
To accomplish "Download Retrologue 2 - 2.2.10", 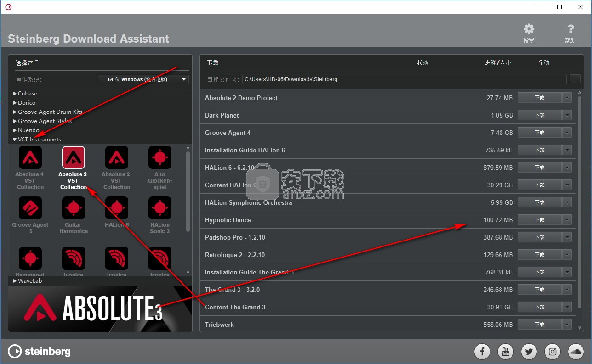I will point(540,255).
